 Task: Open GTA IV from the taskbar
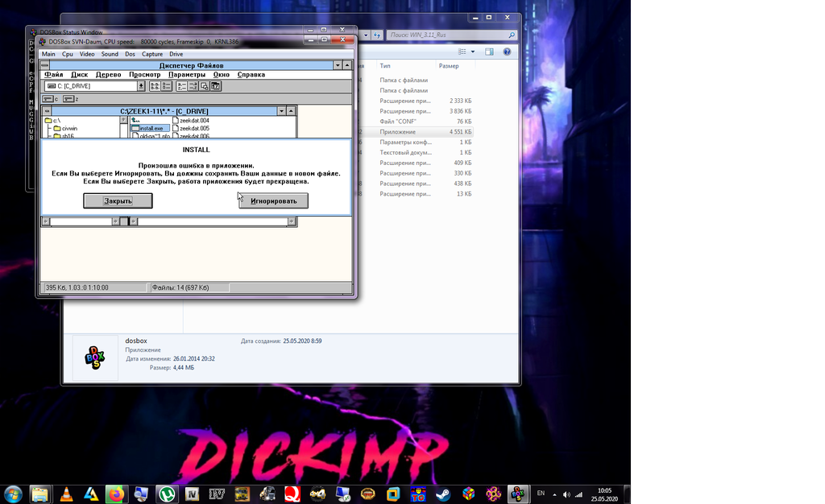[191, 494]
